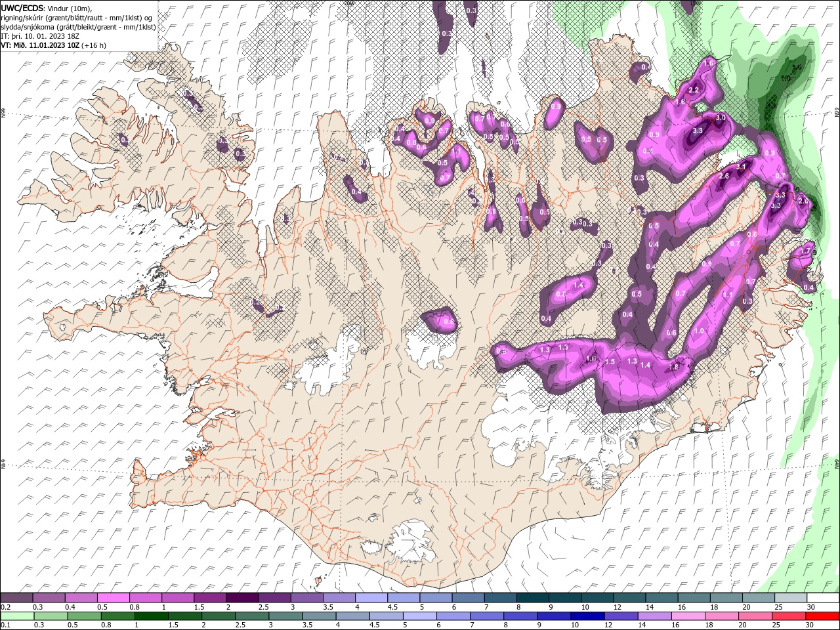Screen dimensions: 840x630
Task: Click the palest green rain swatch between 0.1 and 0.3
Action: [17, 616]
